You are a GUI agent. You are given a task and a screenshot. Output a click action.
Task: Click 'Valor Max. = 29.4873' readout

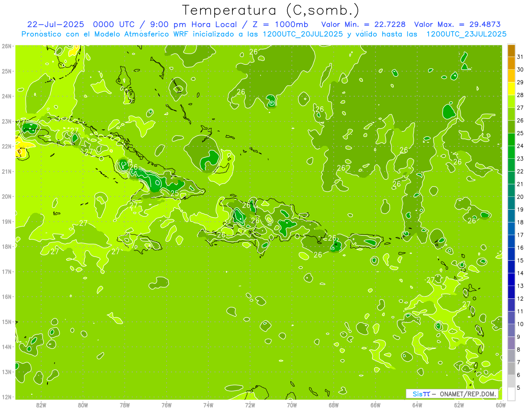[458, 24]
